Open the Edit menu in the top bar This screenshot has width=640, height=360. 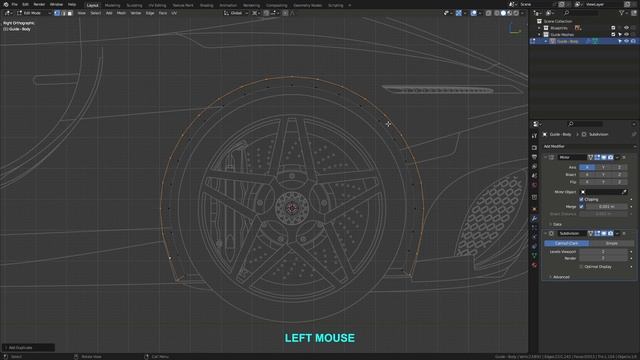tap(25, 4)
